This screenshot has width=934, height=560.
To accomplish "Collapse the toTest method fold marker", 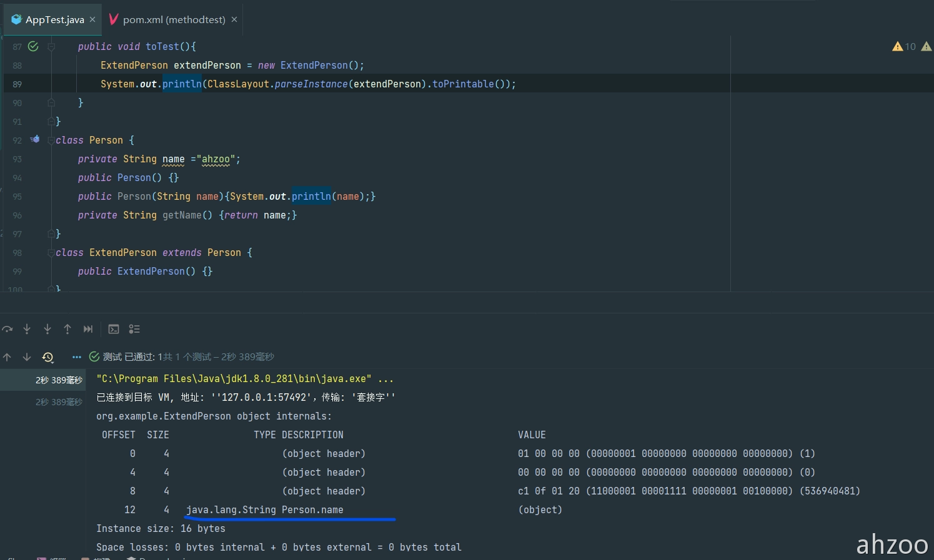I will coord(51,47).
